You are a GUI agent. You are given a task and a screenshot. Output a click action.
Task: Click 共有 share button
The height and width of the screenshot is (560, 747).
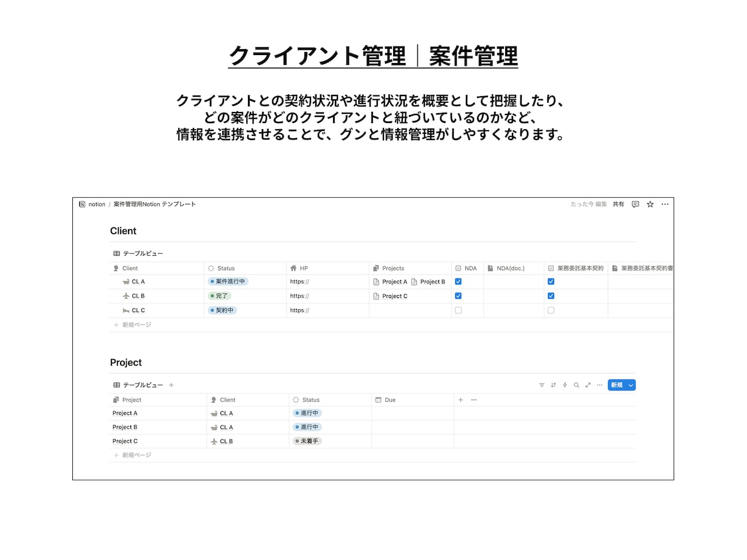click(618, 204)
